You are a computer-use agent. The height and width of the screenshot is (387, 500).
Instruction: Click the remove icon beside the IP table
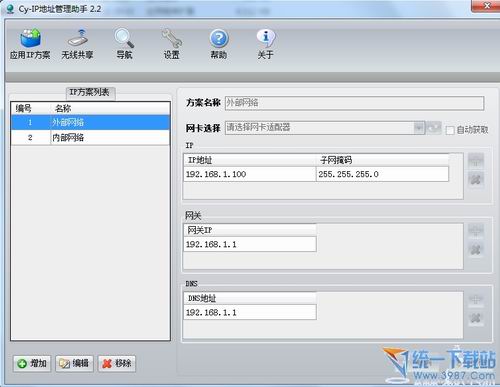[476, 179]
